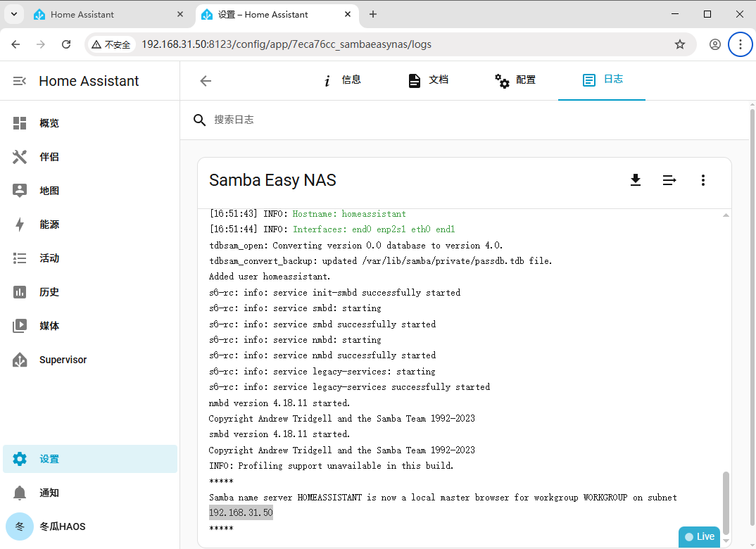
Task: Toggle line wrap icon in the log header
Action: 669,180
